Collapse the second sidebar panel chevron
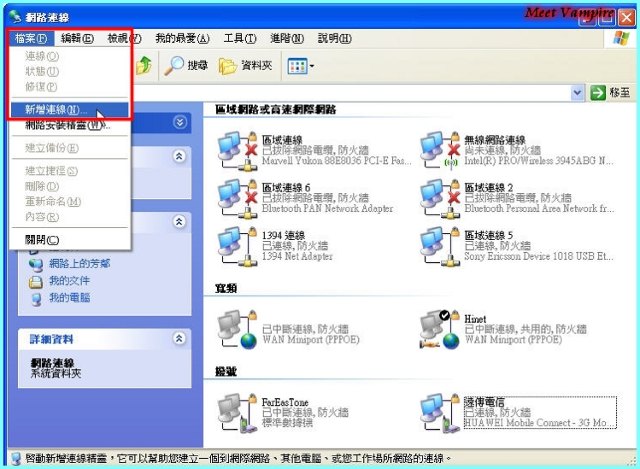This screenshot has width=640, height=469. 179,156
